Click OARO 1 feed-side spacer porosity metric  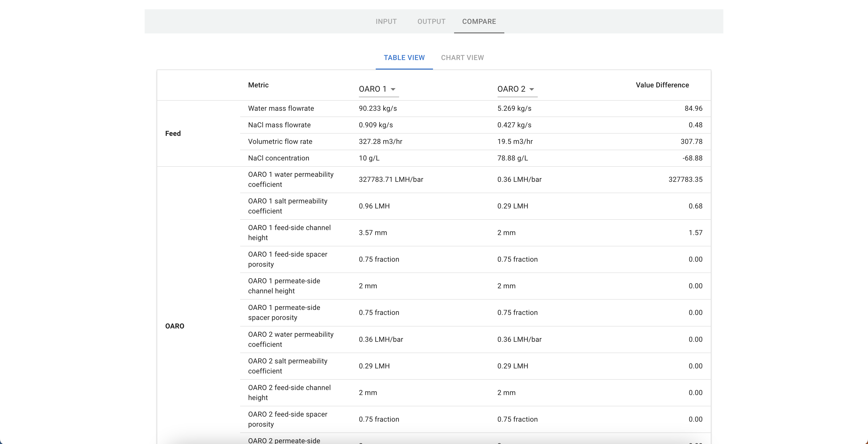tap(288, 259)
